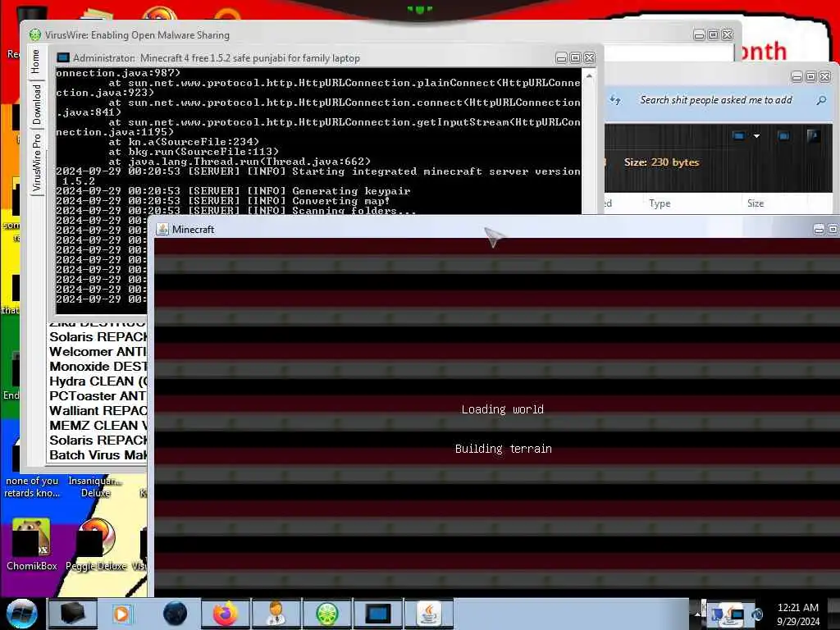This screenshot has height=630, width=840.
Task: Select the Batch Virus Mak list entry
Action: [x=98, y=454]
